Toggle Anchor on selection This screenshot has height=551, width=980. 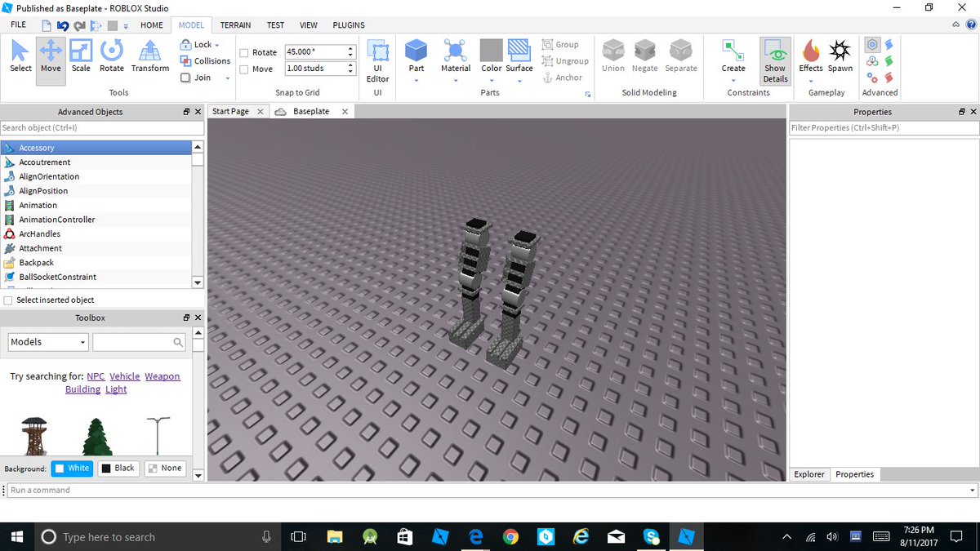point(562,78)
